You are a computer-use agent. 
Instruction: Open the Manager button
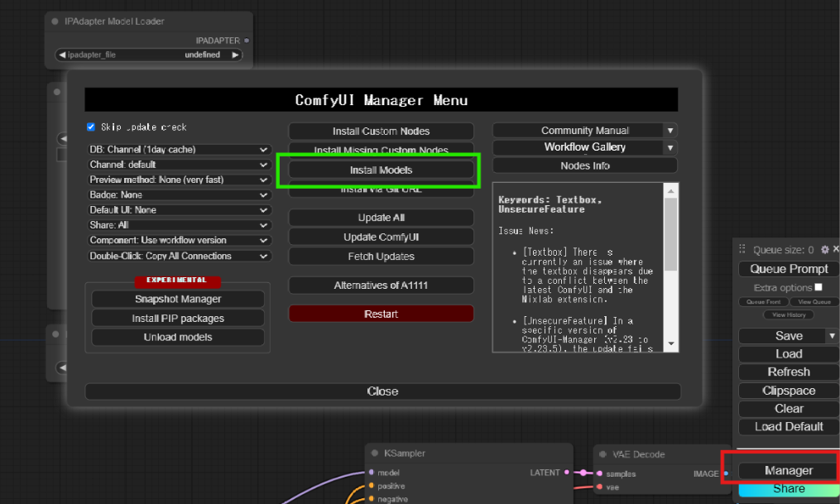tap(789, 470)
